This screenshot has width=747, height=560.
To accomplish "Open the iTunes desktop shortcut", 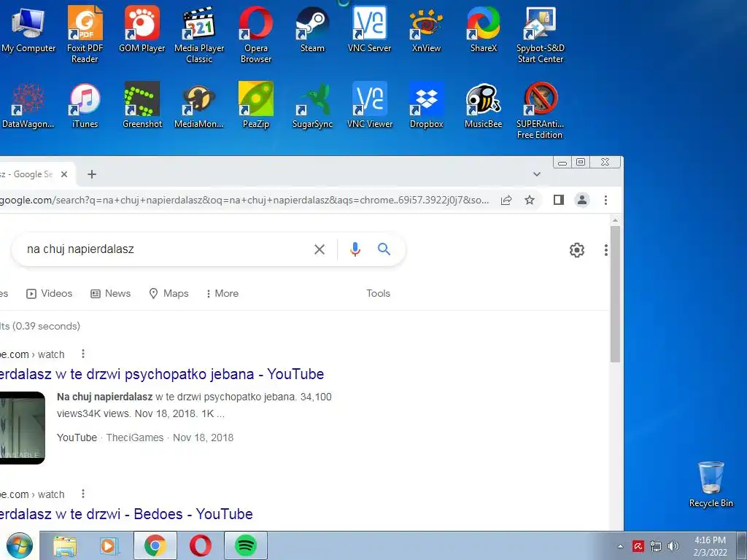I will pos(85,105).
